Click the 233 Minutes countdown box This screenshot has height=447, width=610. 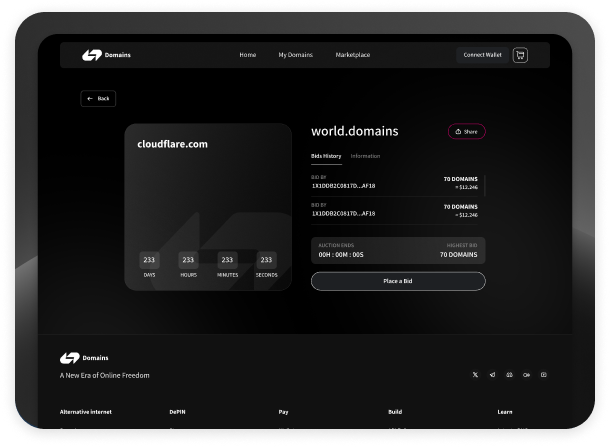point(227,260)
